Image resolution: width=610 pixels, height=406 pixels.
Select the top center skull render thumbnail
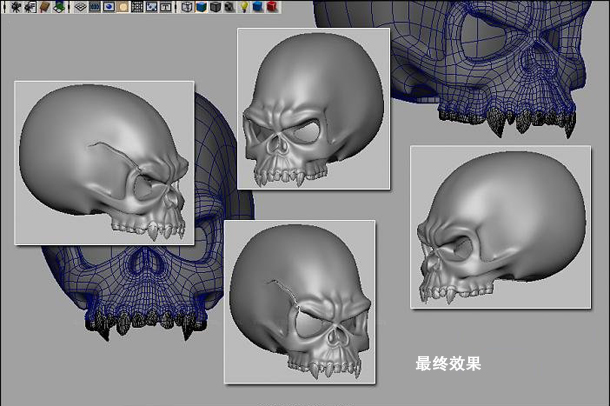point(314,109)
